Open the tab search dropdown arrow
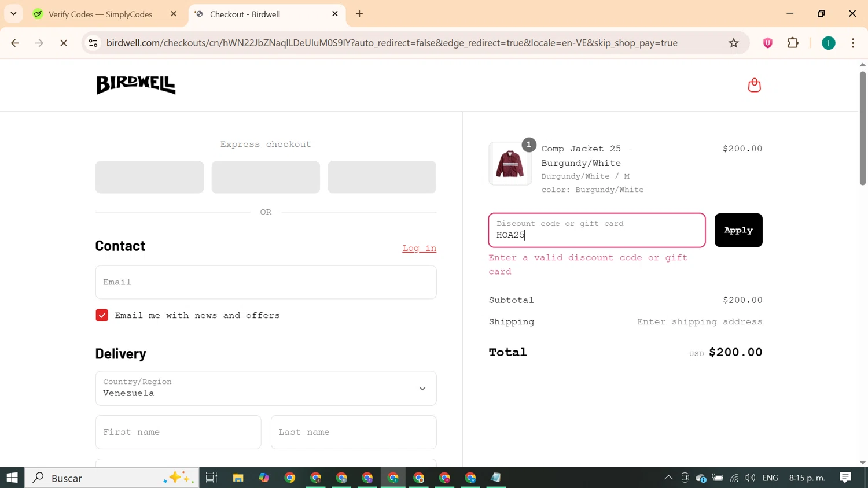868x488 pixels. coord(13,14)
